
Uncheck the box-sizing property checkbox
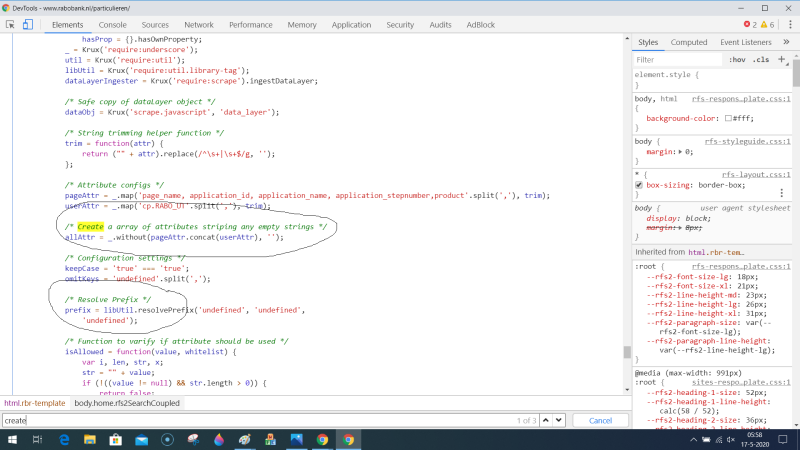tap(640, 185)
